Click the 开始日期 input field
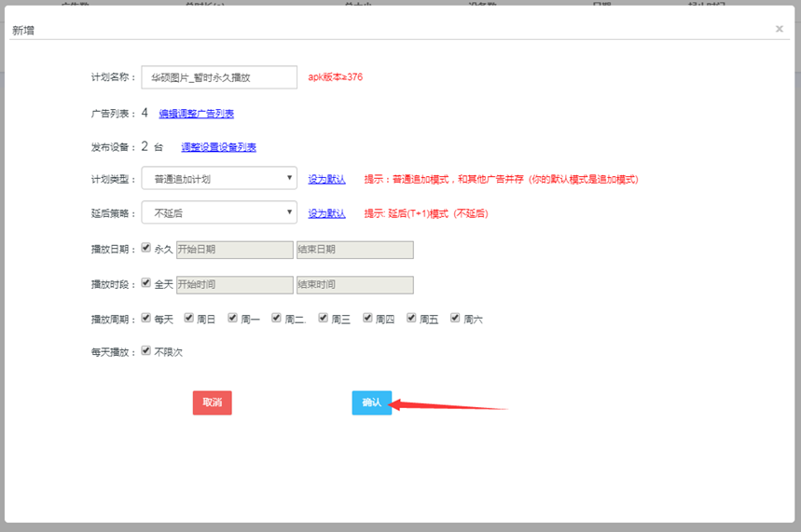 point(233,250)
